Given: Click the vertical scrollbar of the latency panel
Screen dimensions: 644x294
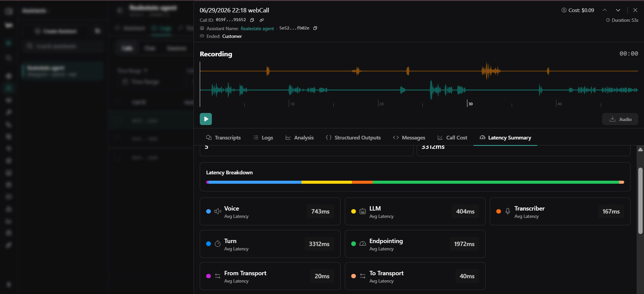Looking at the screenshot, I should (640, 200).
